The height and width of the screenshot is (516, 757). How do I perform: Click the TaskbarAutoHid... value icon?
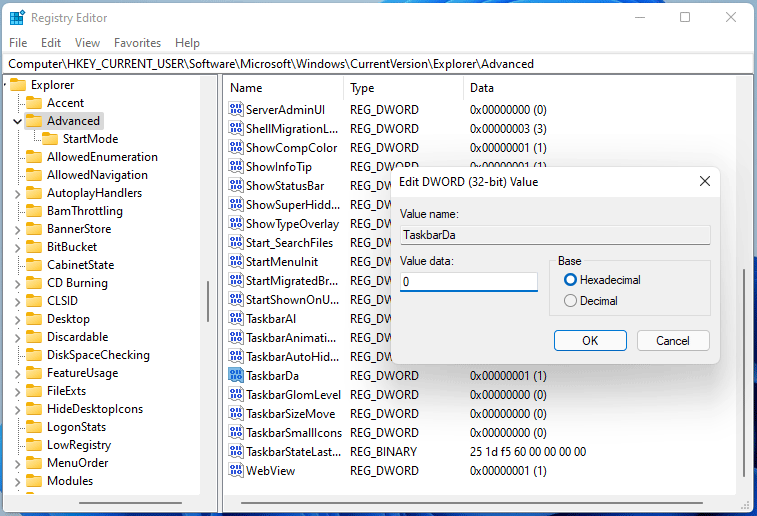point(236,357)
